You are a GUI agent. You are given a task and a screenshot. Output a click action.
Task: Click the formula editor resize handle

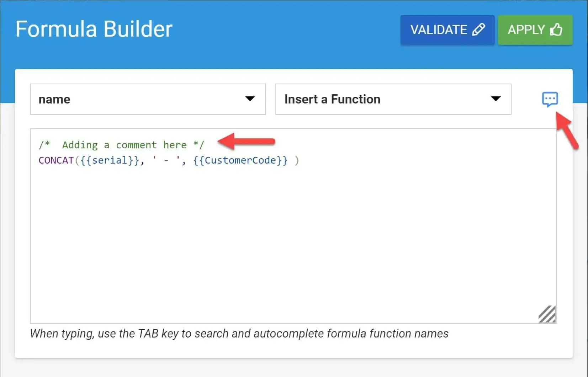(x=547, y=314)
